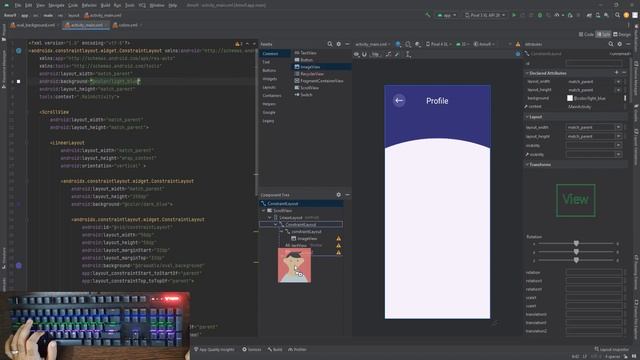Viewport: 640px width, 360px height.
Task: Click the Clear Constraints icon
Action: pos(388,54)
